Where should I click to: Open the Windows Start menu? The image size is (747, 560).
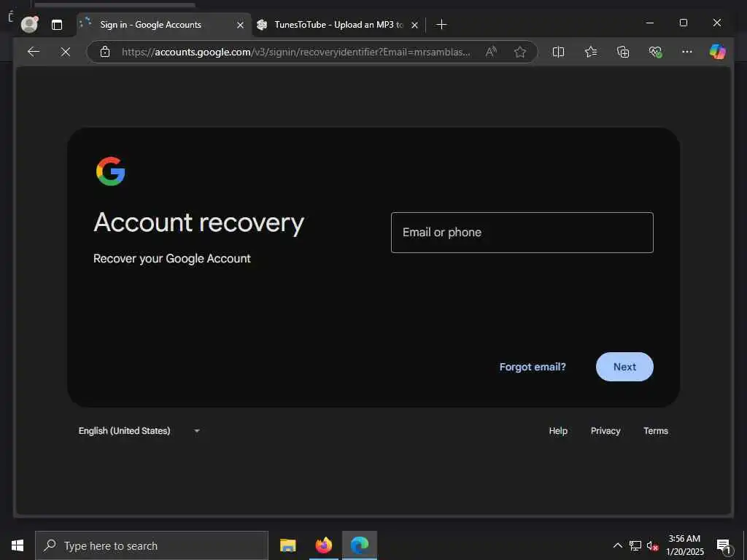pyautogui.click(x=18, y=545)
